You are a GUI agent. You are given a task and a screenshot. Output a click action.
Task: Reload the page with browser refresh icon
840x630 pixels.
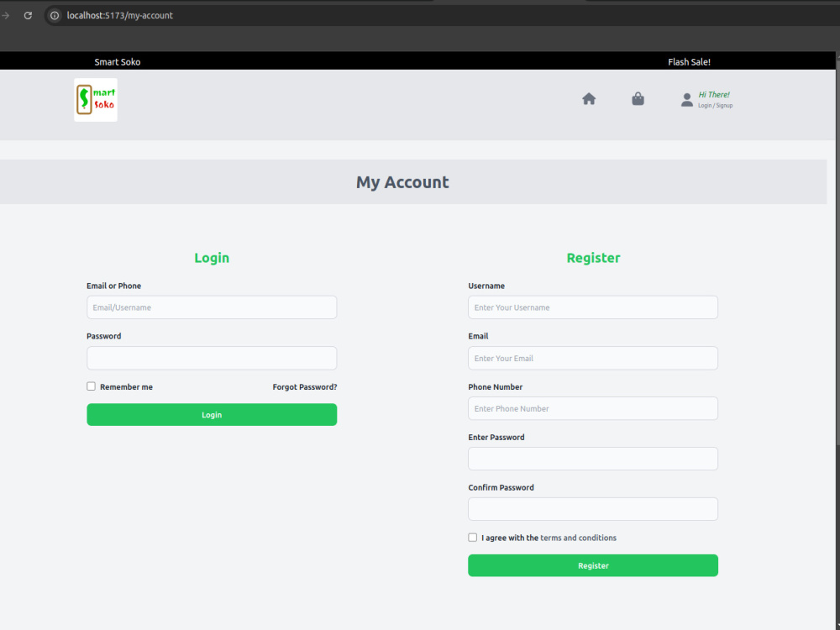28,15
